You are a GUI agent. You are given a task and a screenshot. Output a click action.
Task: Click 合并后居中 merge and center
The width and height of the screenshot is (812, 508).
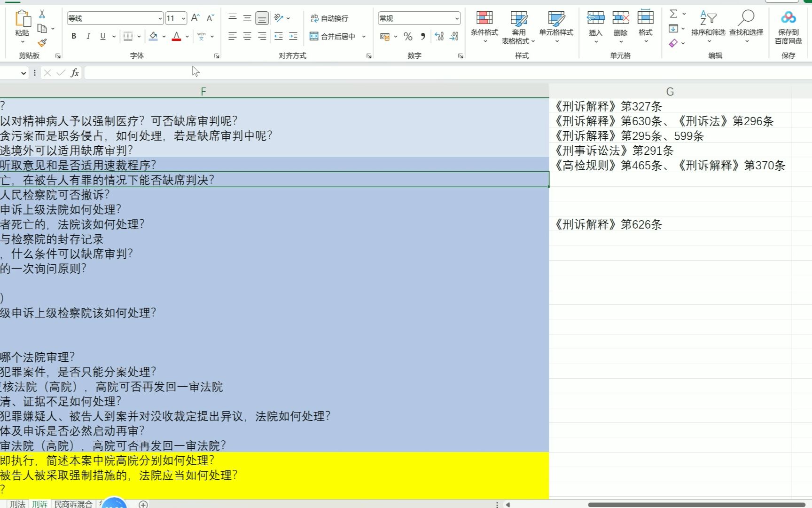pos(333,36)
